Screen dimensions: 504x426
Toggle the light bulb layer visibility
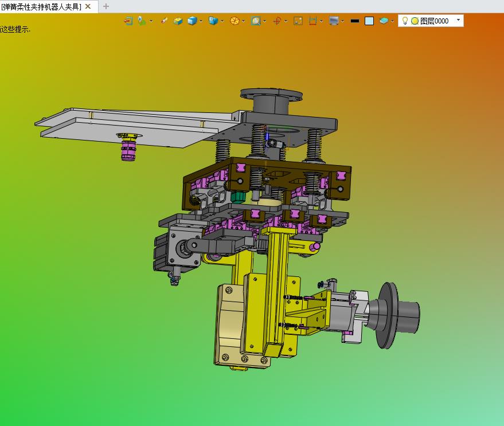click(405, 21)
